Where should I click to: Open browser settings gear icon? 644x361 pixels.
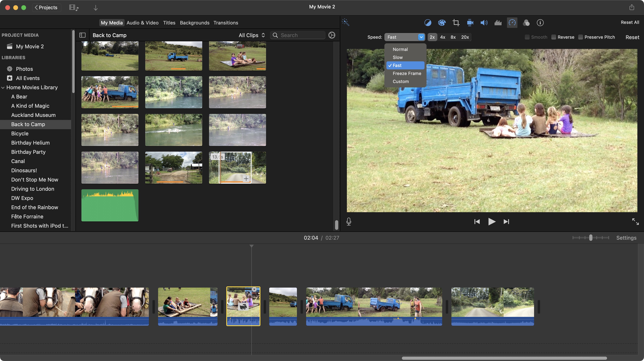pyautogui.click(x=332, y=35)
